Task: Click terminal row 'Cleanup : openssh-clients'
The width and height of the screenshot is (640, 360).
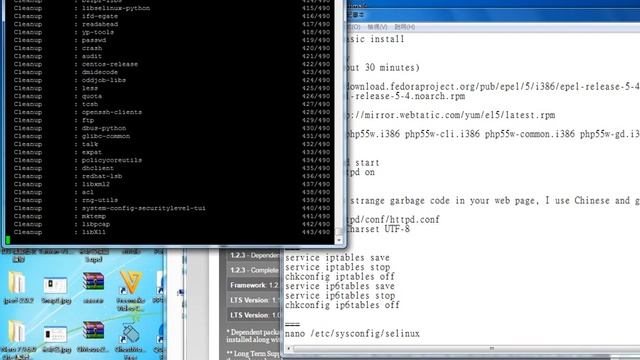Action: tap(171, 112)
